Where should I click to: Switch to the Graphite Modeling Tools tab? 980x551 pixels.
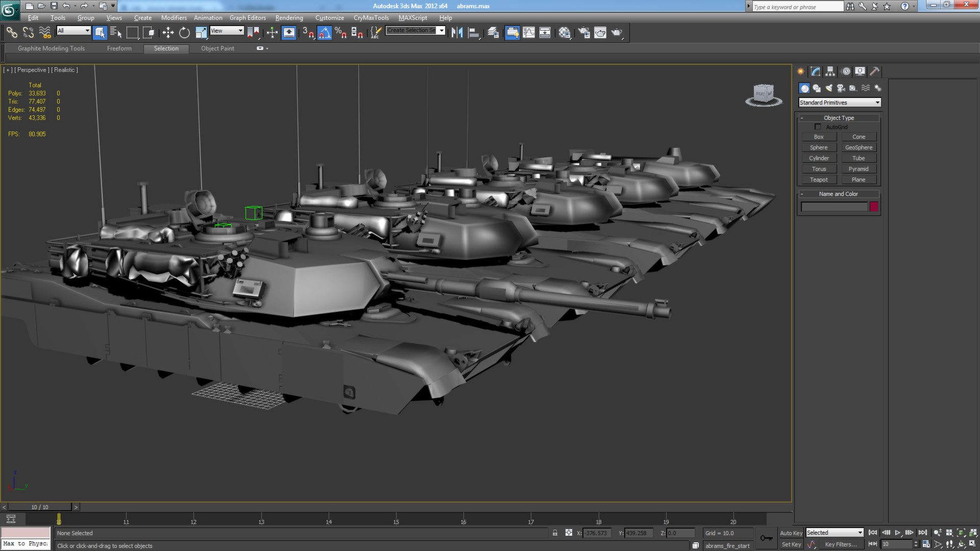pos(51,48)
